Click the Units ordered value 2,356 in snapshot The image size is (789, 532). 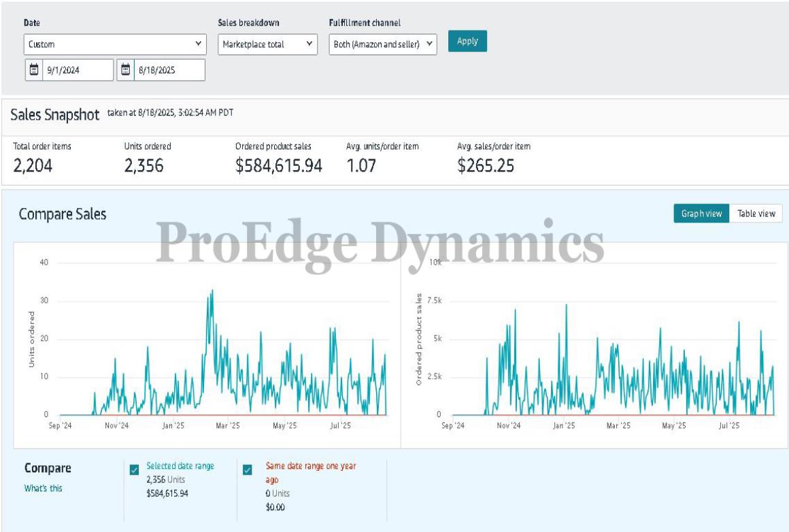click(144, 165)
